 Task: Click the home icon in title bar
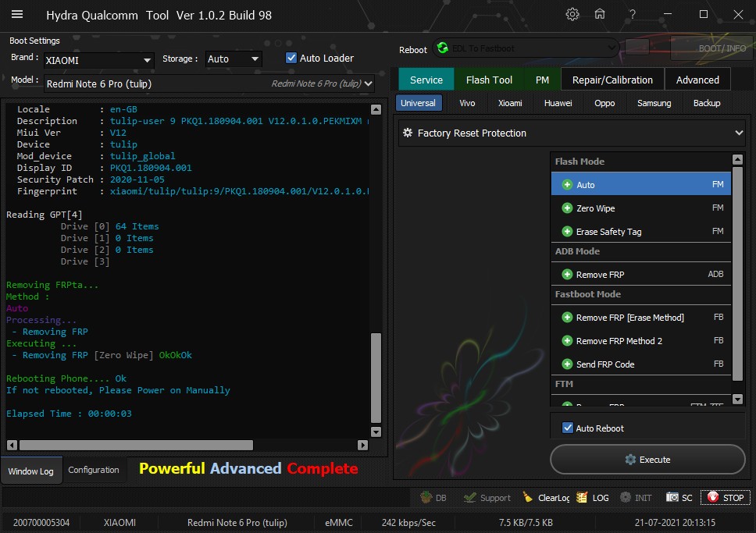pyautogui.click(x=600, y=15)
